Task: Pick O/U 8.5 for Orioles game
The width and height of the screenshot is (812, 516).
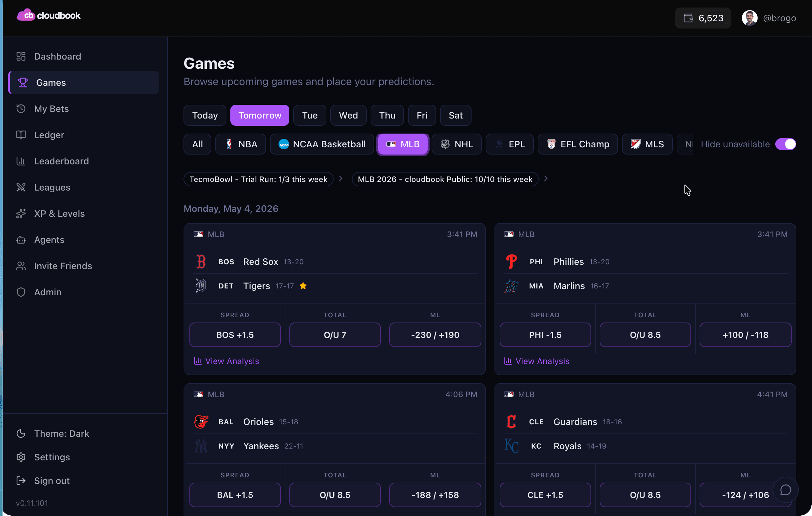Action: pos(335,495)
